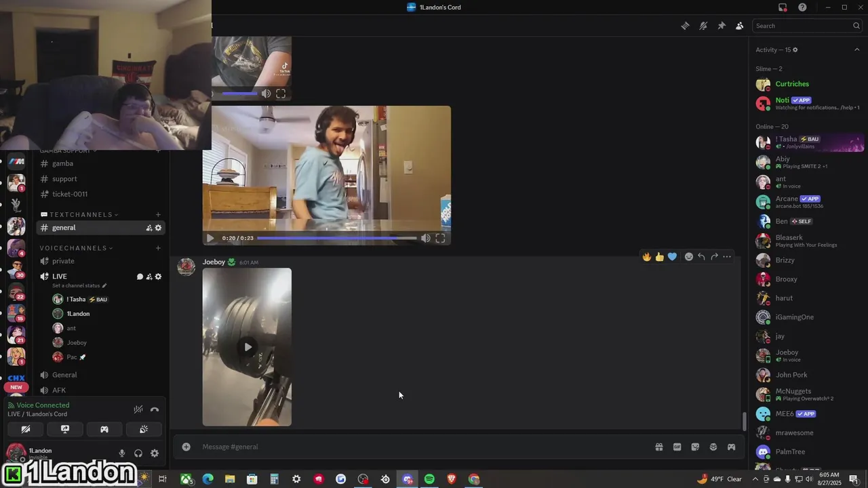Invite people to general channel
Viewport: 868px width, 488px height.
[149, 228]
